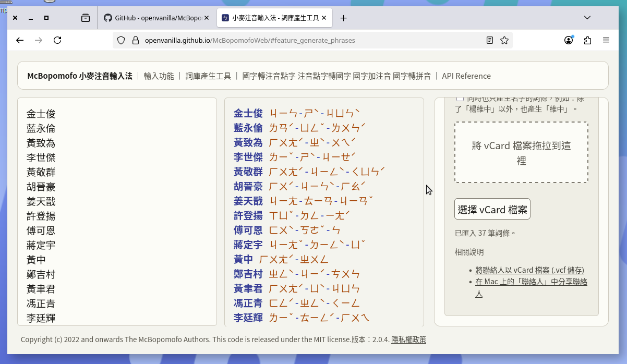This screenshot has height=364, width=627.
Task: Click the output phrase 傅可恩 with bopomofo
Action: point(287,230)
